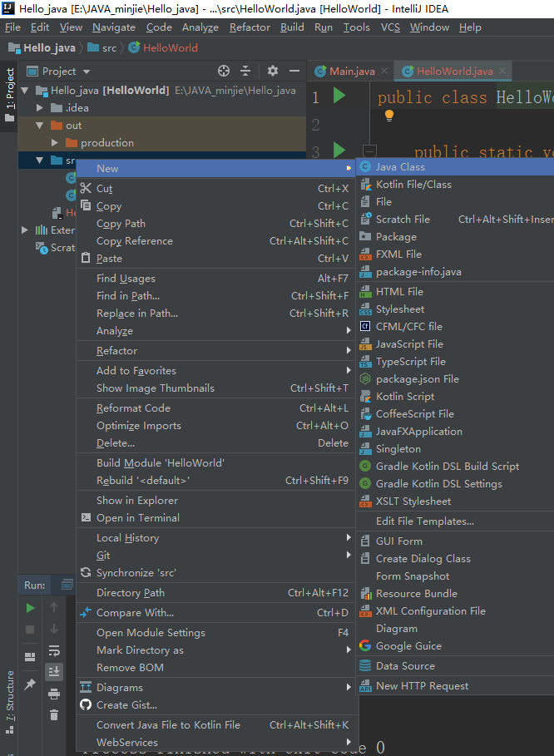Click HelloWorld breadcrumb in navigation bar
The image size is (554, 756).
click(x=164, y=47)
